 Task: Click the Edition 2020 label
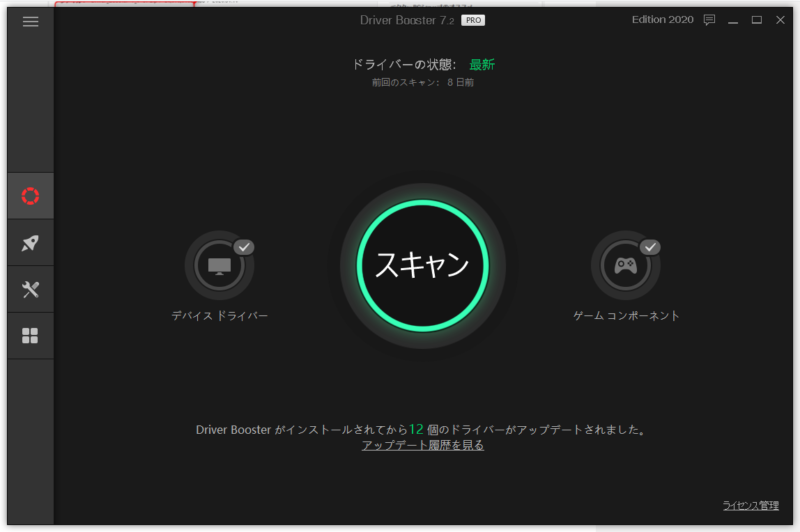click(x=662, y=20)
